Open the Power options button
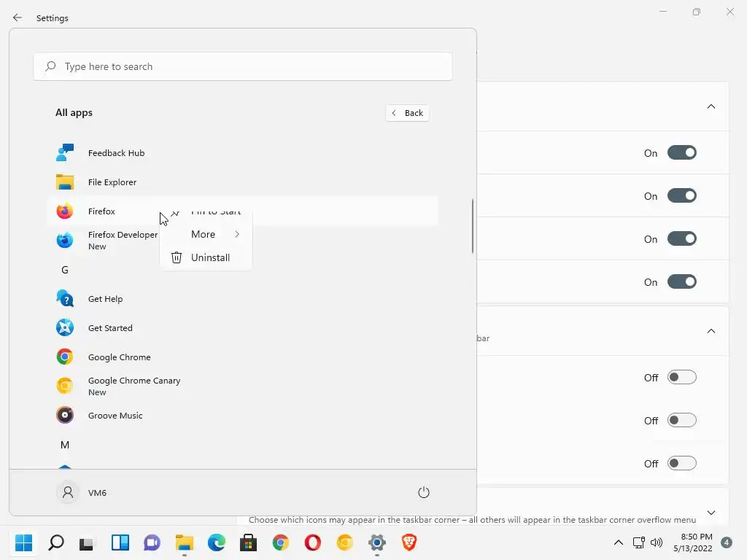Image resolution: width=747 pixels, height=560 pixels. click(424, 492)
